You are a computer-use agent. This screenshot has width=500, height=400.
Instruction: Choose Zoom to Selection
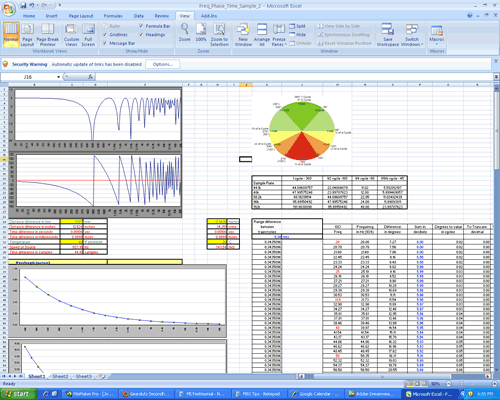coord(219,35)
